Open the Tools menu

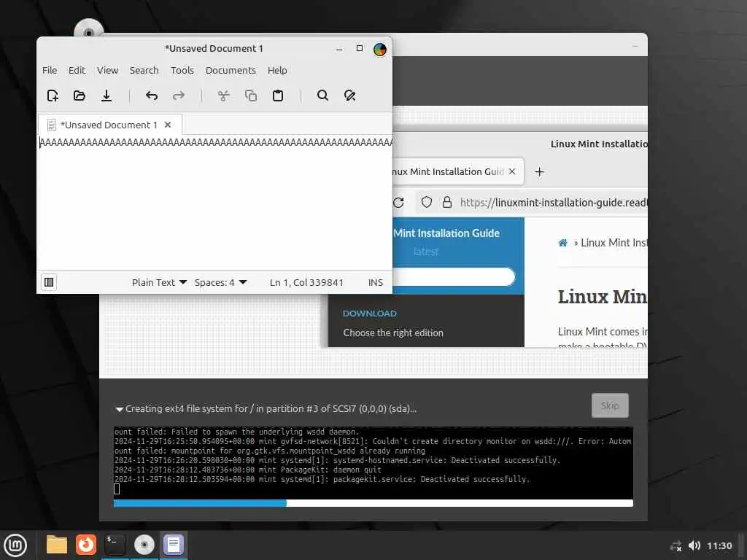point(182,71)
